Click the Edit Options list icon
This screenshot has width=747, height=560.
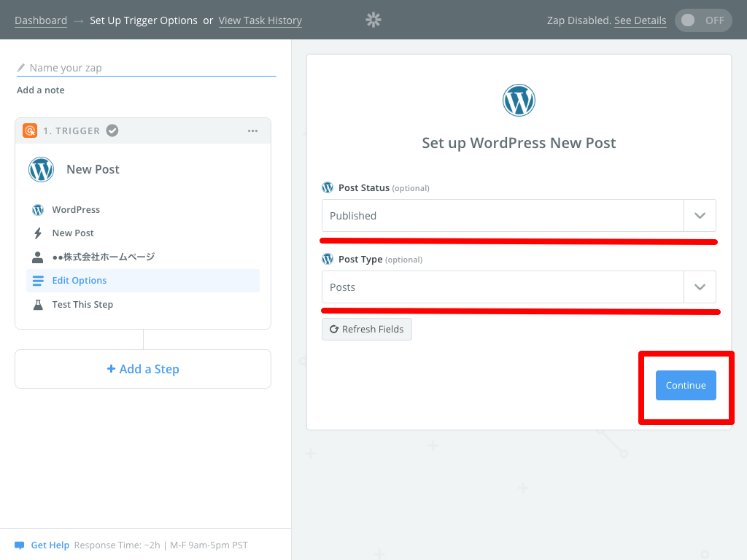pyautogui.click(x=38, y=281)
